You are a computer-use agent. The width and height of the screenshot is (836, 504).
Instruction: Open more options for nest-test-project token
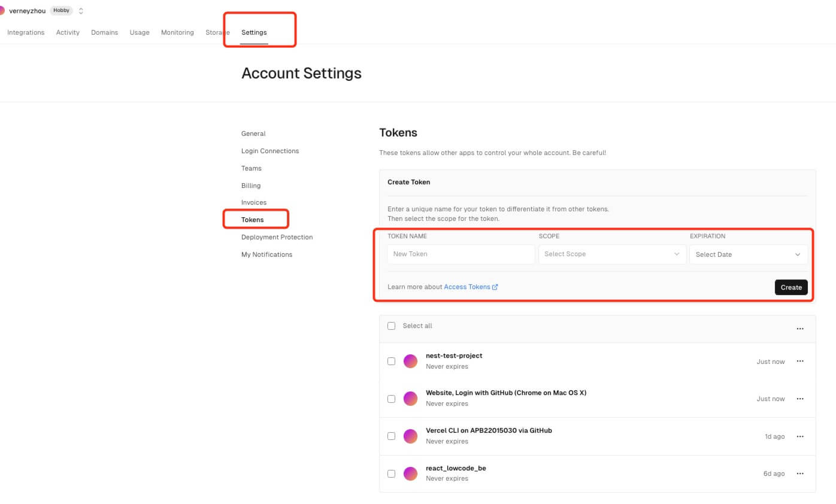pos(799,362)
